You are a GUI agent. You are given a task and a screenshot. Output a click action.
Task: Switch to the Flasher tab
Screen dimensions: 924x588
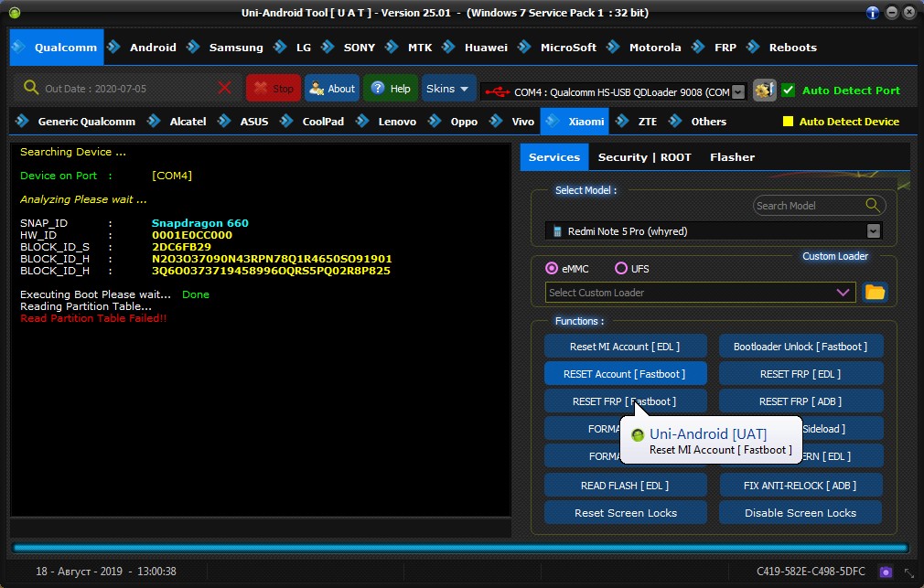tap(732, 157)
